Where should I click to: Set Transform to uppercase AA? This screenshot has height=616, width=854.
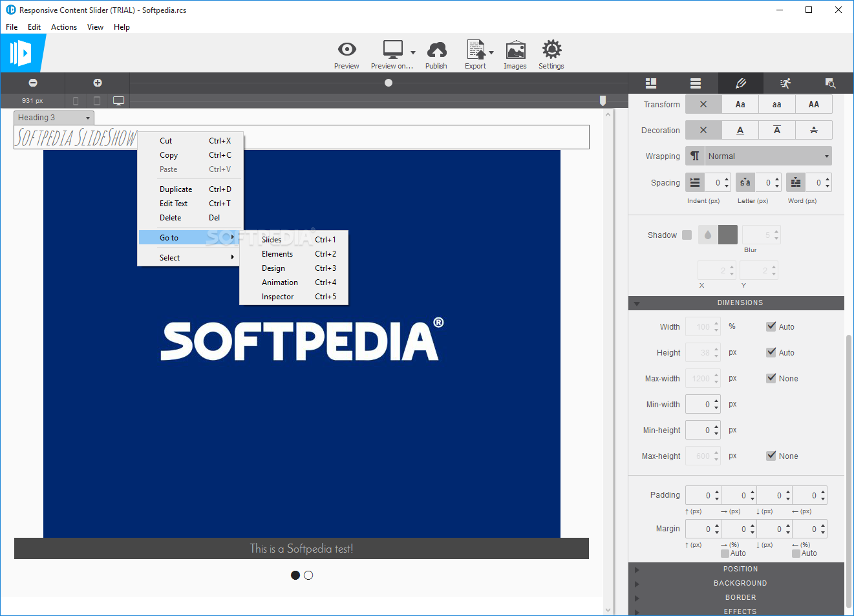click(x=814, y=104)
